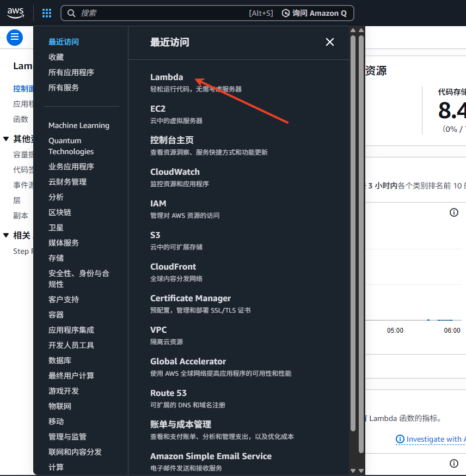Open the Global Accelerator service link
466x476 pixels.
[188, 361]
